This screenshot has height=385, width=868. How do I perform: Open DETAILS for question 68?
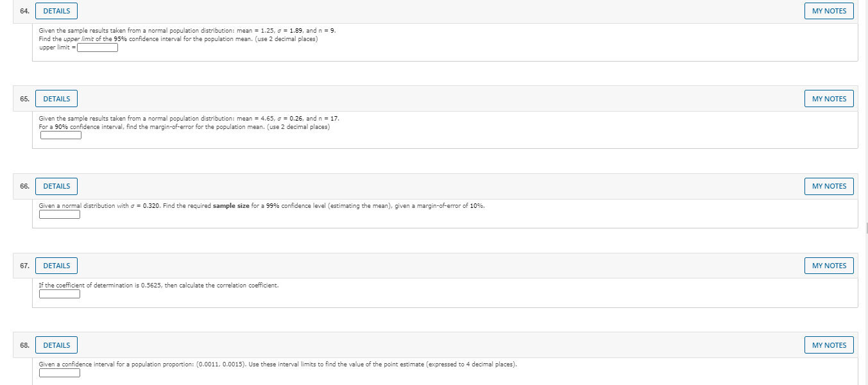tap(56, 345)
